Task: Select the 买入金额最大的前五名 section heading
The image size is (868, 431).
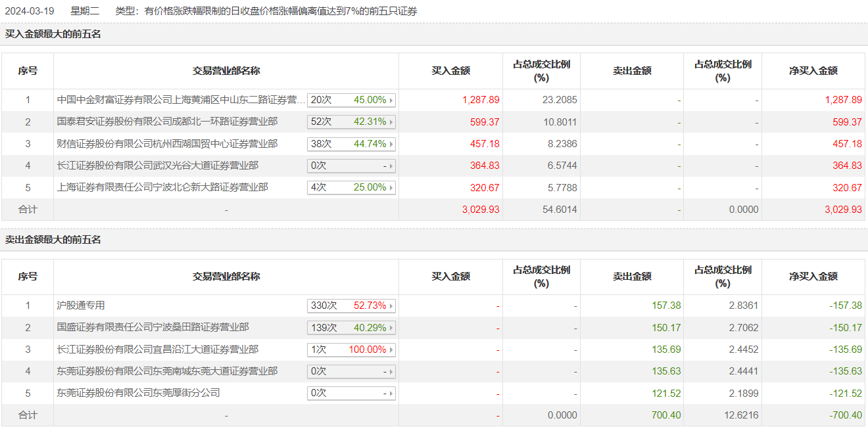Action: [x=53, y=34]
